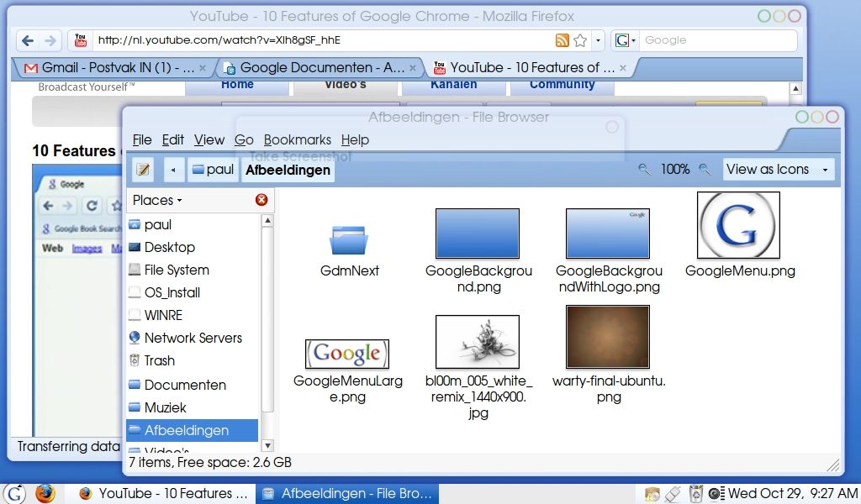Select warty-final-ubuntu.png thumbnail
The width and height of the screenshot is (861, 504).
pos(608,337)
